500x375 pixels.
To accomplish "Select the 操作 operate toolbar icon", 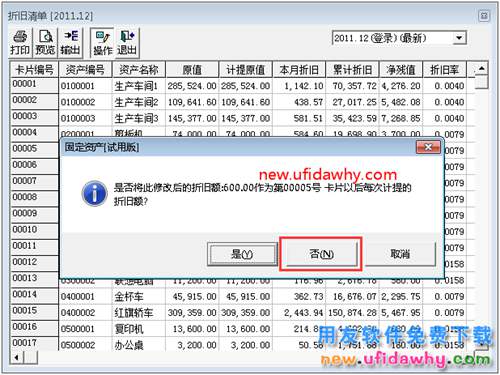I will click(103, 43).
